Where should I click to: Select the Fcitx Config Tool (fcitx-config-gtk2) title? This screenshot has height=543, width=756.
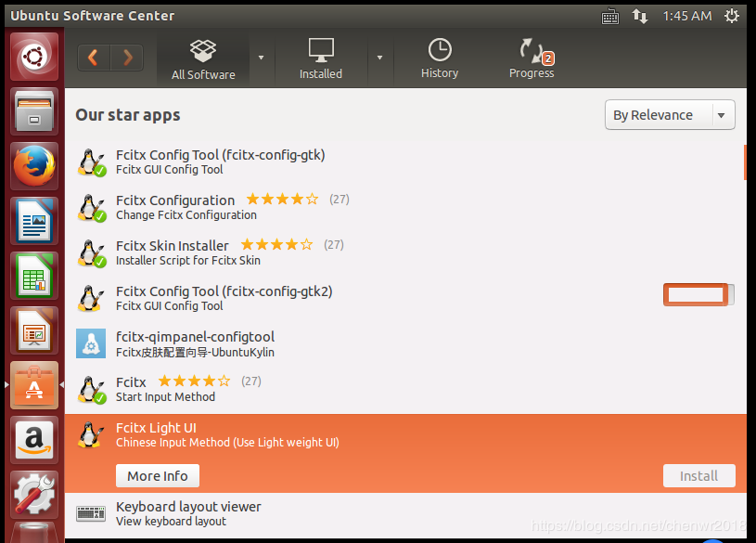(224, 291)
